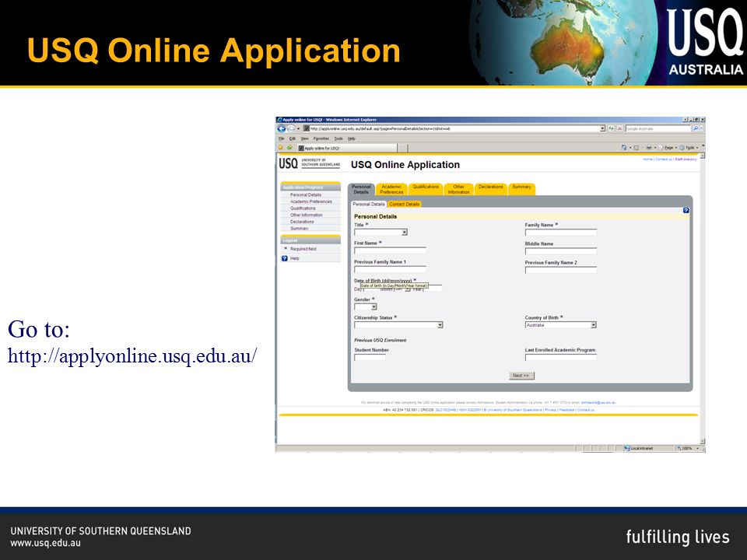Click the Student Number input field
This screenshot has height=560, width=747.
point(370,357)
